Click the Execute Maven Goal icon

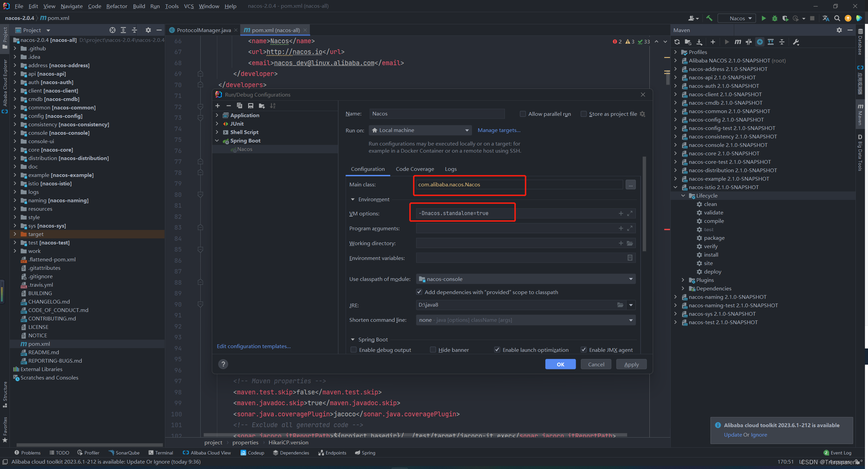[x=738, y=42]
